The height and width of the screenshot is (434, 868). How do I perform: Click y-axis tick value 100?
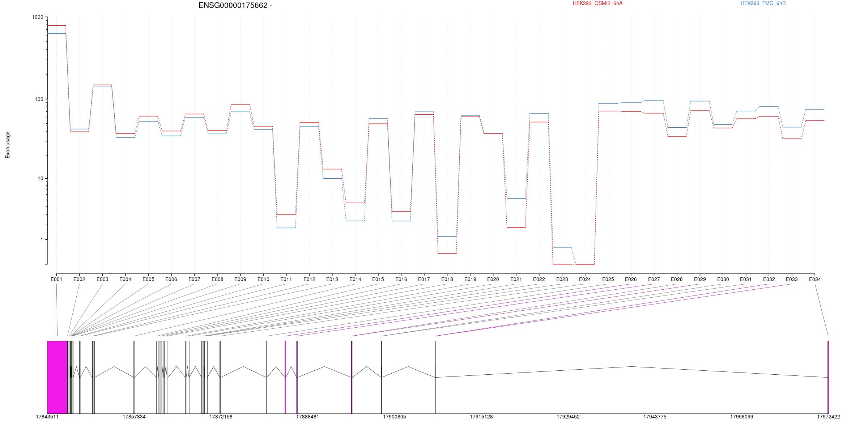tap(39, 99)
